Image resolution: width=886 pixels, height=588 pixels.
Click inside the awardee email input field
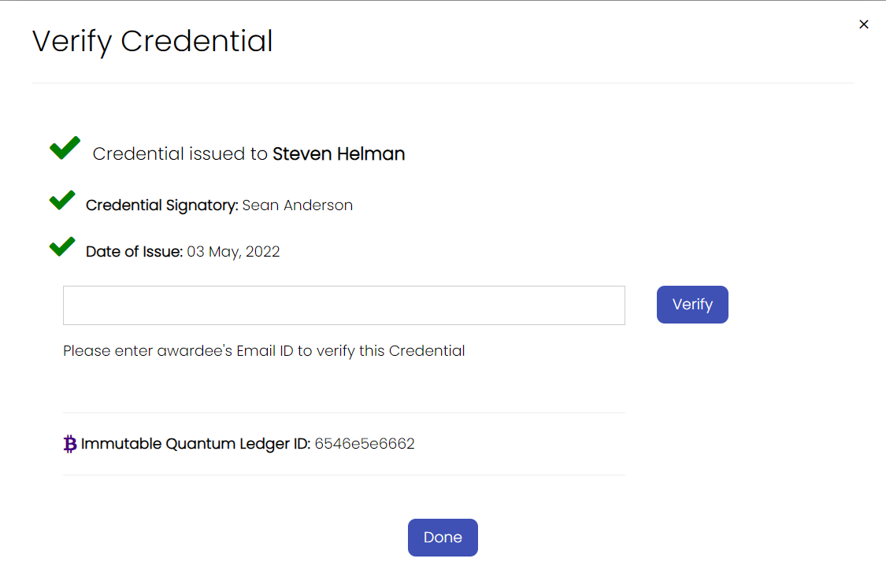click(343, 305)
